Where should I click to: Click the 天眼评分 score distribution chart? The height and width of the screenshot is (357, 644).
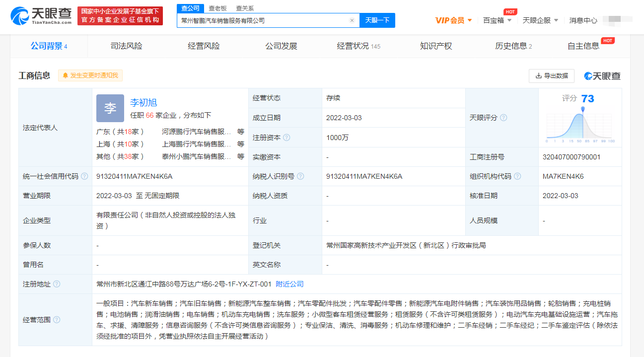pos(580,125)
